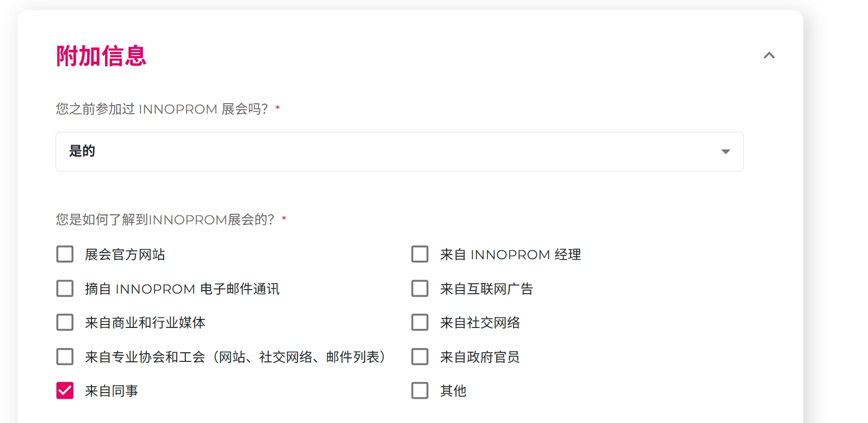Click the 来自同事 label text
This screenshot has width=868, height=423.
(112, 391)
